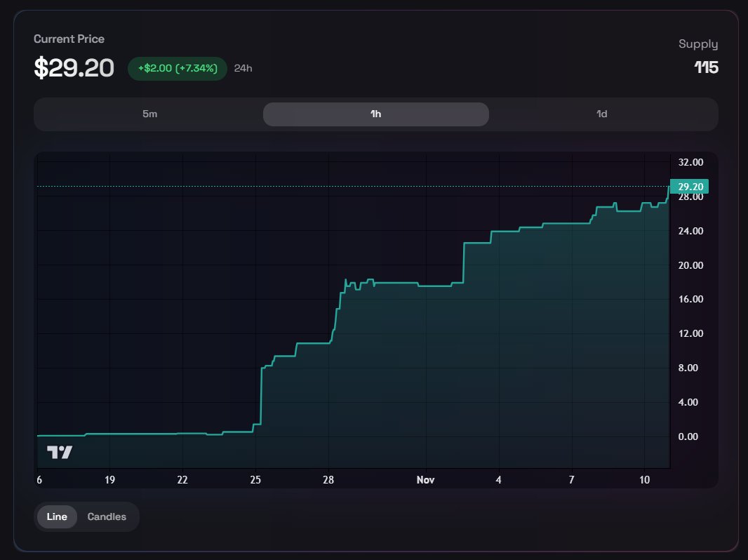This screenshot has width=748, height=560.
Task: Click the dotted current price line
Action: pos(351,188)
